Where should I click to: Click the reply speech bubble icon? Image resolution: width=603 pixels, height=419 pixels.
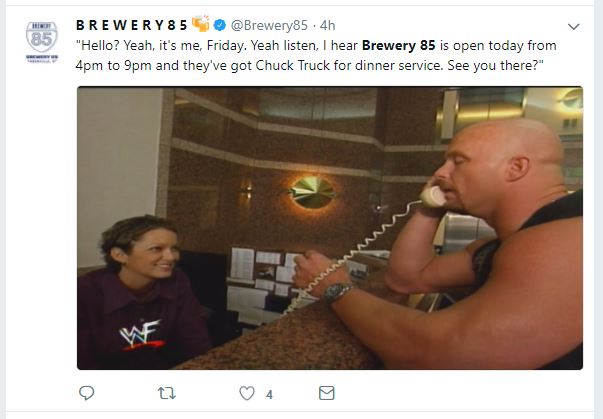coord(86,393)
